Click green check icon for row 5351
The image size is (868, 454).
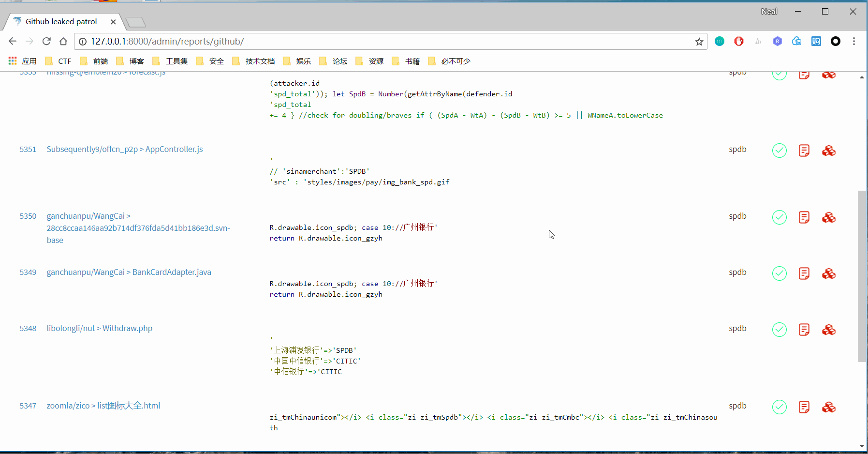coord(780,151)
